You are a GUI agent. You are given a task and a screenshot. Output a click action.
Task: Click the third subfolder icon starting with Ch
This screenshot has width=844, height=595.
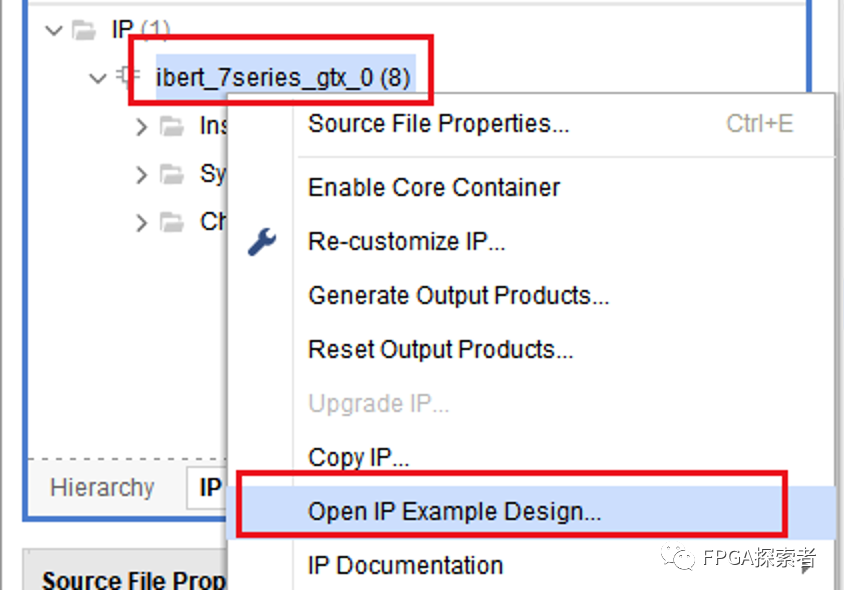click(x=173, y=222)
